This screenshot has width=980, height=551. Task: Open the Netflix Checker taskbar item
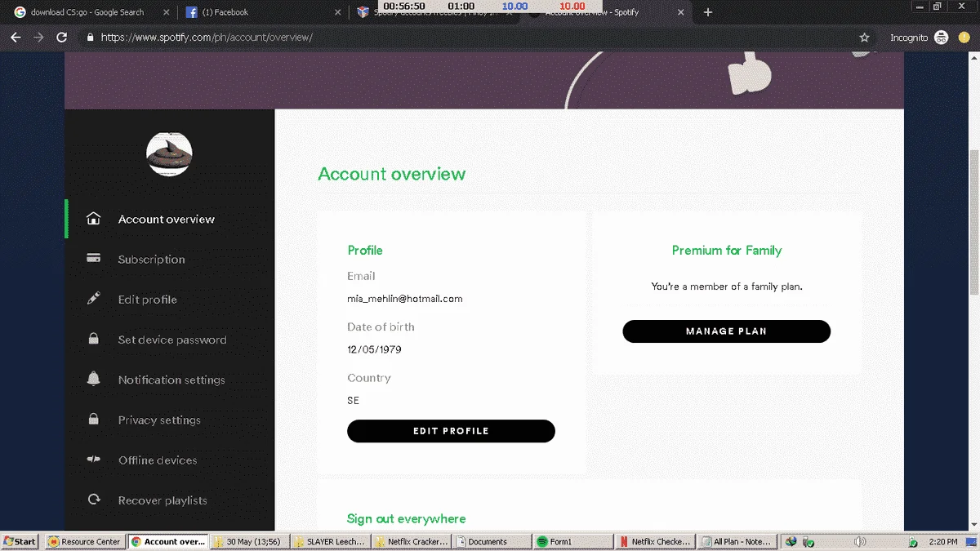coord(655,541)
